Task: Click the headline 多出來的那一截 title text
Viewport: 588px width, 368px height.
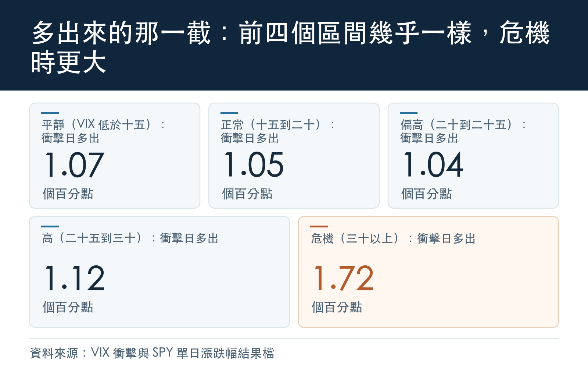Action: click(x=290, y=47)
